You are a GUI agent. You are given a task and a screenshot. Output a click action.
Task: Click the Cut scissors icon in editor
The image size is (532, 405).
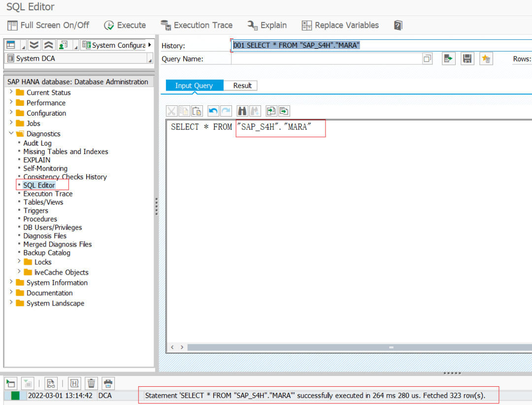pyautogui.click(x=171, y=111)
